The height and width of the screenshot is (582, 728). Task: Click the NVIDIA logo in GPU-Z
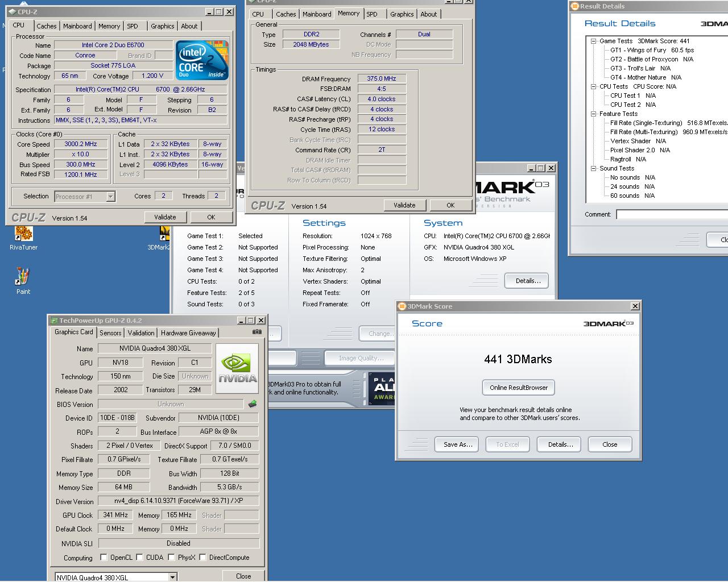(237, 368)
